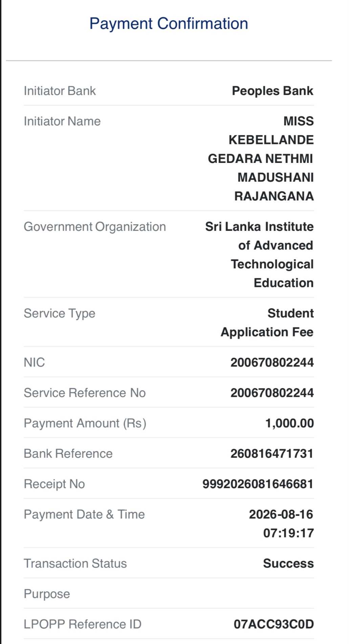Viewport: 349px width, 644px height.
Task: Select the LPOPP Reference ID 07ACC93C0D
Action: point(274,624)
